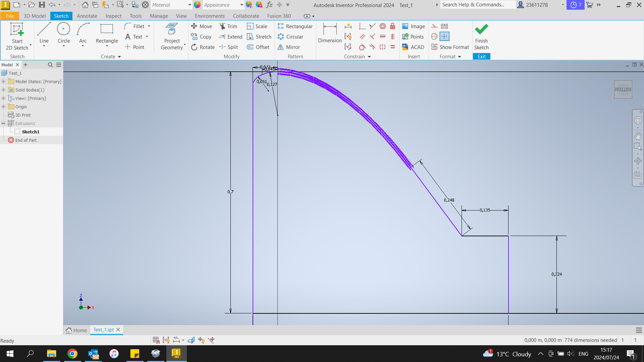Toggle Show Format display
This screenshot has width=644, height=362.
pyautogui.click(x=450, y=47)
